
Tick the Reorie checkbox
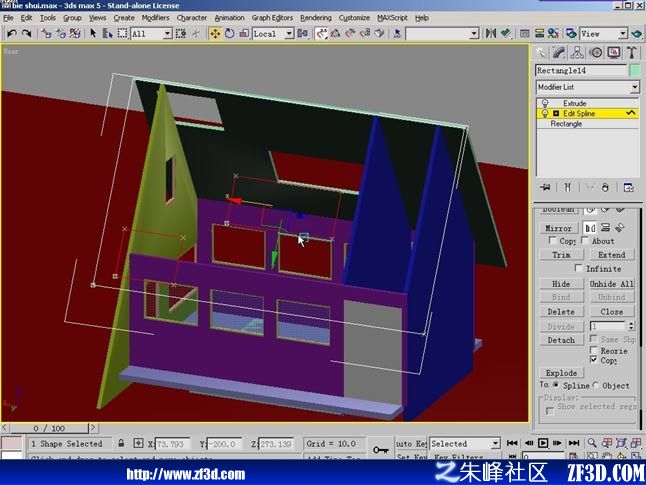click(594, 350)
